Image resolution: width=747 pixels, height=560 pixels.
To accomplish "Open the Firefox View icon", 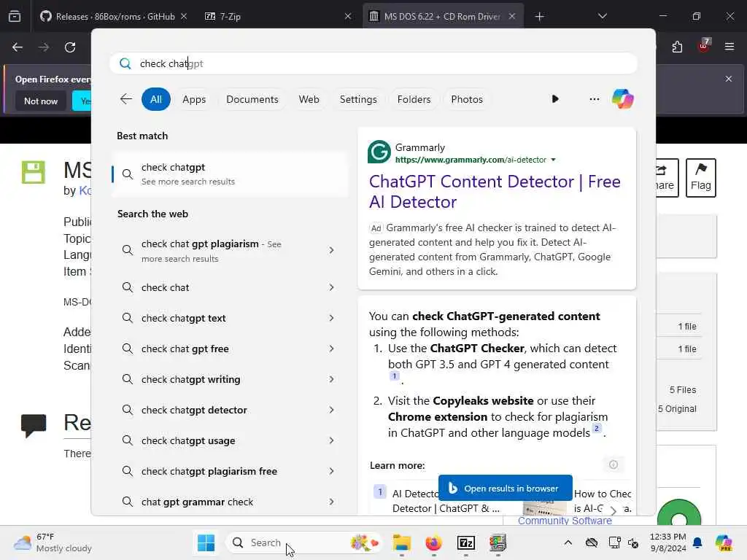I will pyautogui.click(x=15, y=17).
